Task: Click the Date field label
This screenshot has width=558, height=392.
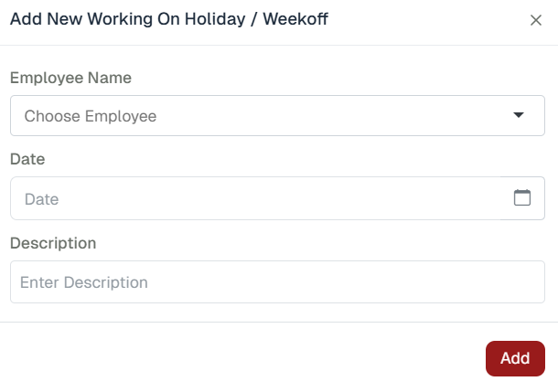Action: (x=27, y=158)
